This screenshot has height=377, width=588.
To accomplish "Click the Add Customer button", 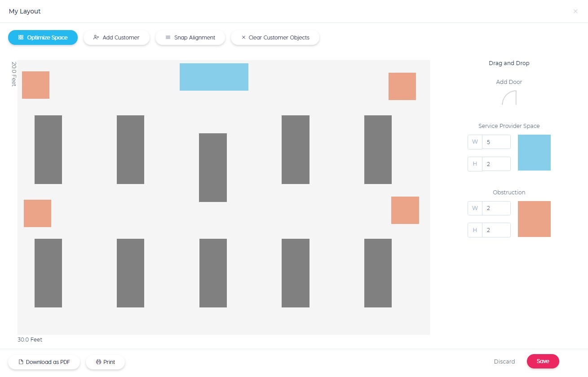I will pos(116,38).
